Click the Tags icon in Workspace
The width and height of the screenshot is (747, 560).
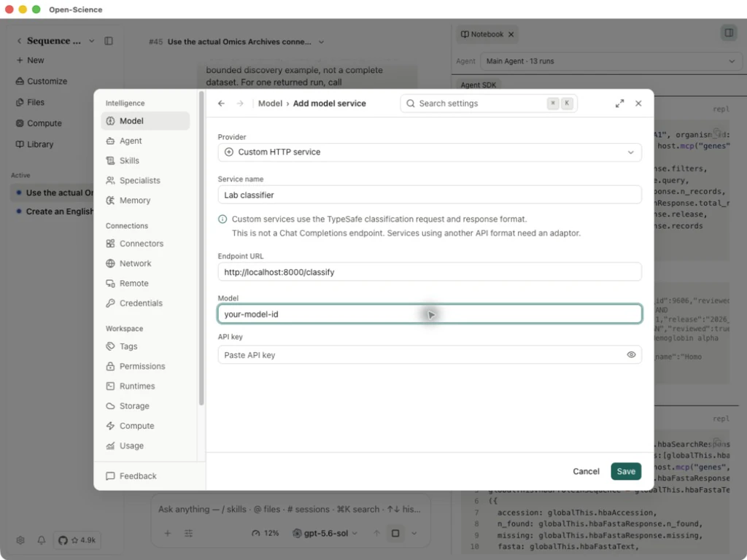111,346
